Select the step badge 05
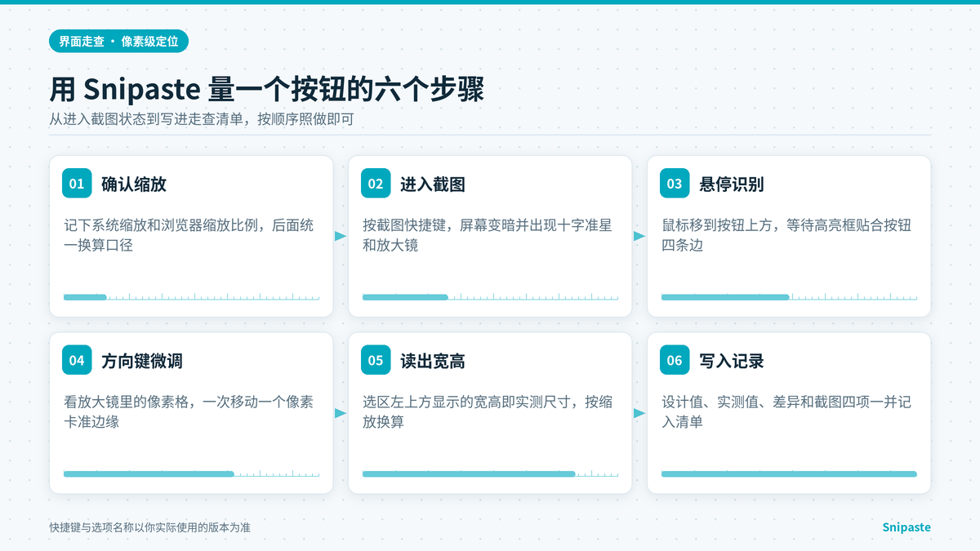The width and height of the screenshot is (980, 551). 376,360
